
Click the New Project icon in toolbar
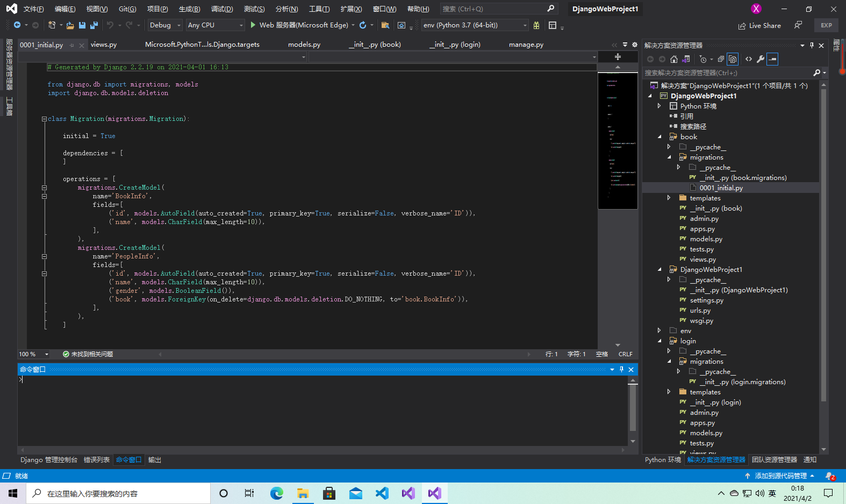52,25
